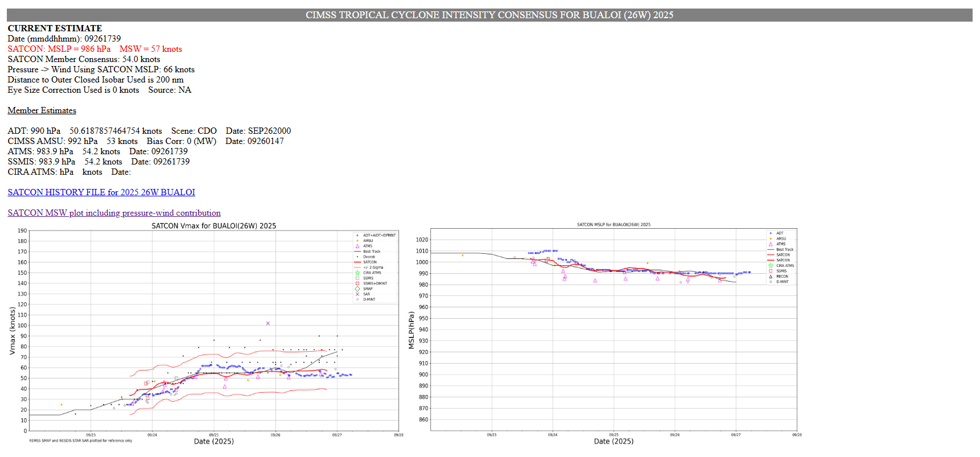Viewport: 980px width, 457px height.
Task: Click the CIMSS Tropical Cyclone Intensity Consensus header
Action: 489,15
